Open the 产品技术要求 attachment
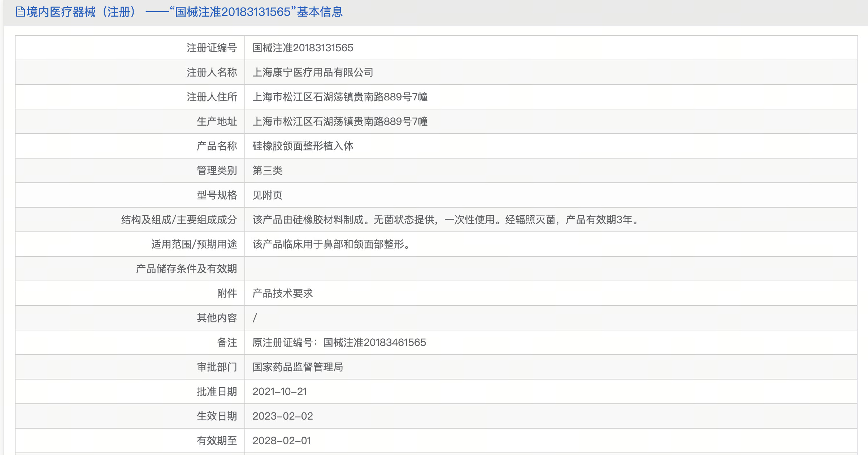 282,293
